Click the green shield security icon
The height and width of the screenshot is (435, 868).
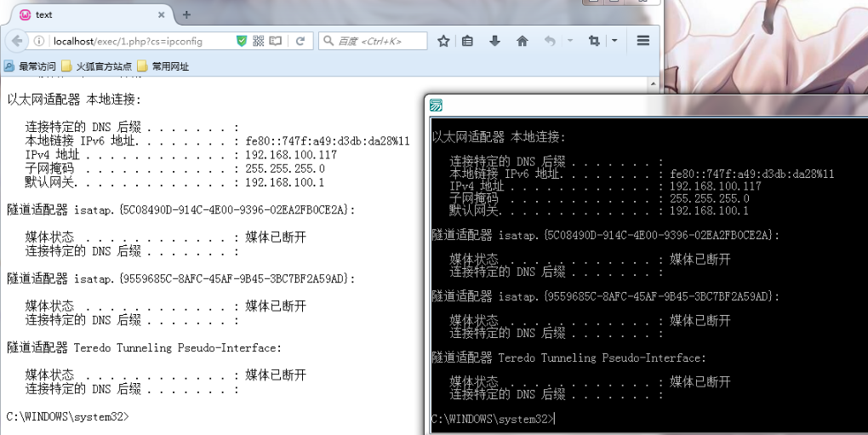pyautogui.click(x=242, y=41)
